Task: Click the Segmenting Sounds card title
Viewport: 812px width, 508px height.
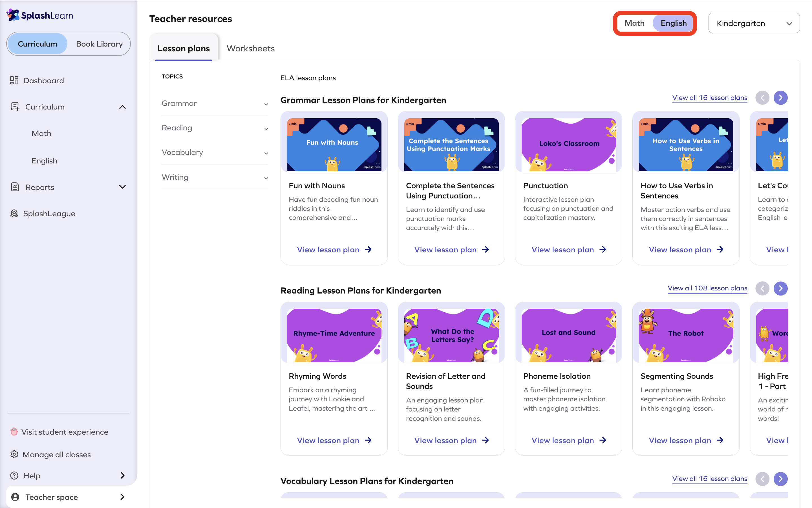Action: click(x=677, y=376)
